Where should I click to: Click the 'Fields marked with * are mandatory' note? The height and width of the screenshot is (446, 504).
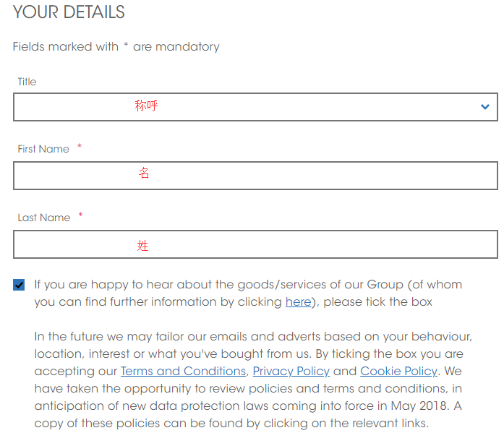[116, 46]
